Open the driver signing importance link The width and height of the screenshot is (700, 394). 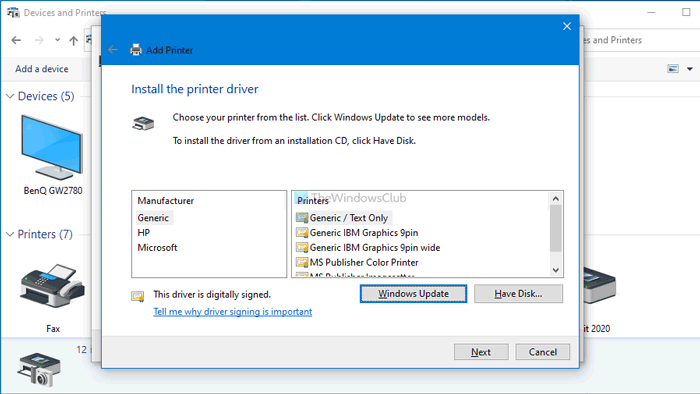[233, 311]
